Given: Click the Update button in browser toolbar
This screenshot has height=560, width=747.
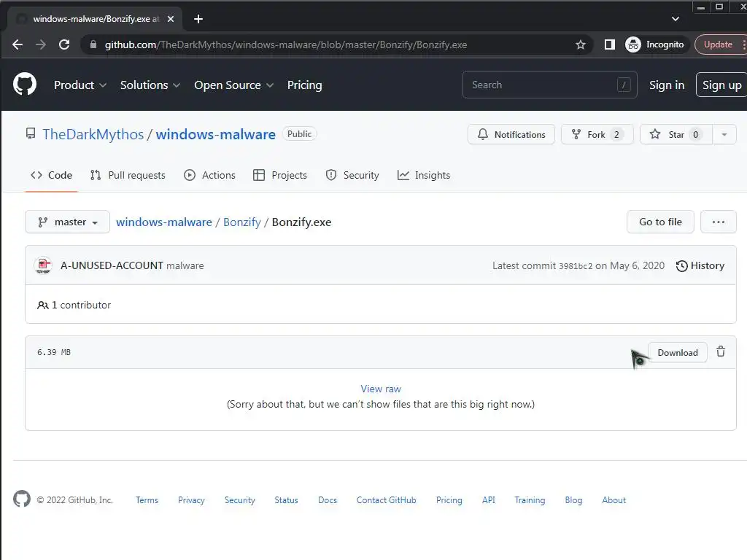Looking at the screenshot, I should 719,44.
